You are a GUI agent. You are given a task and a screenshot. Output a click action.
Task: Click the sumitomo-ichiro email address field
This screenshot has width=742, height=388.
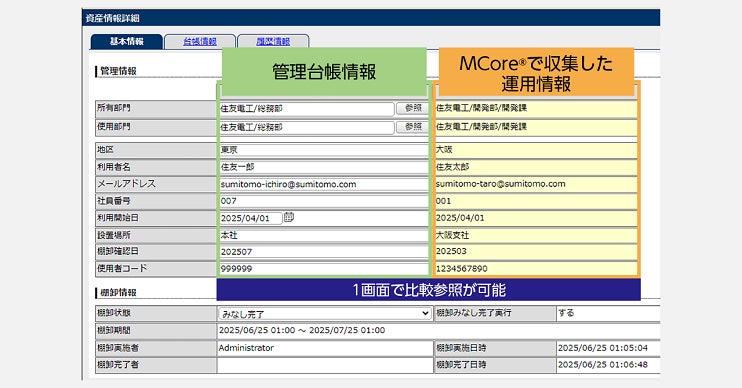coord(324,184)
